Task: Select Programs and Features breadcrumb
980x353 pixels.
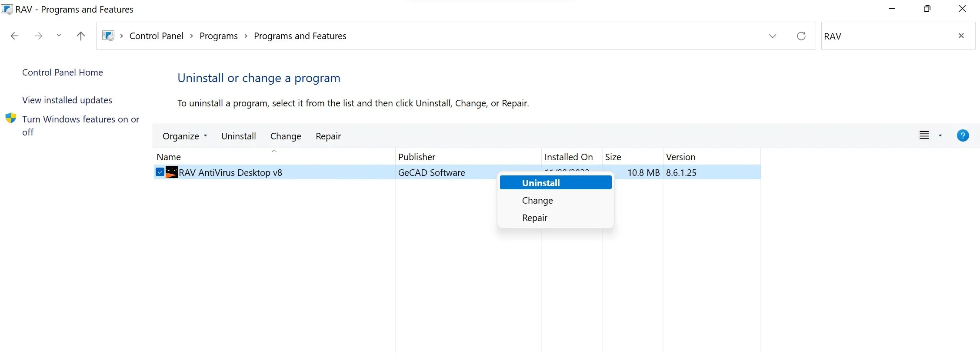Action: pos(300,36)
